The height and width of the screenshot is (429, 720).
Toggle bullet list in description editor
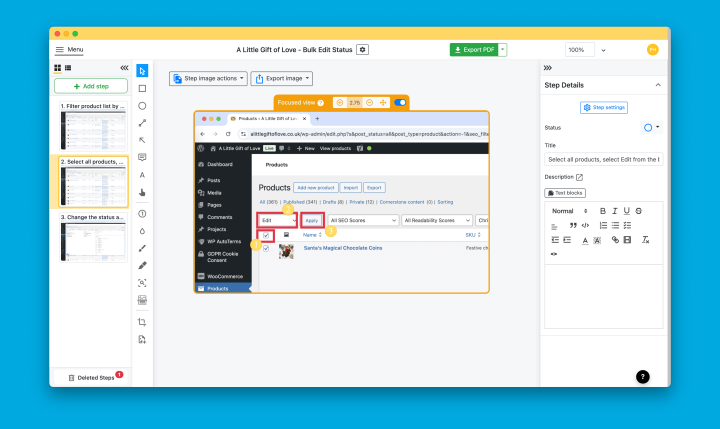coord(615,226)
